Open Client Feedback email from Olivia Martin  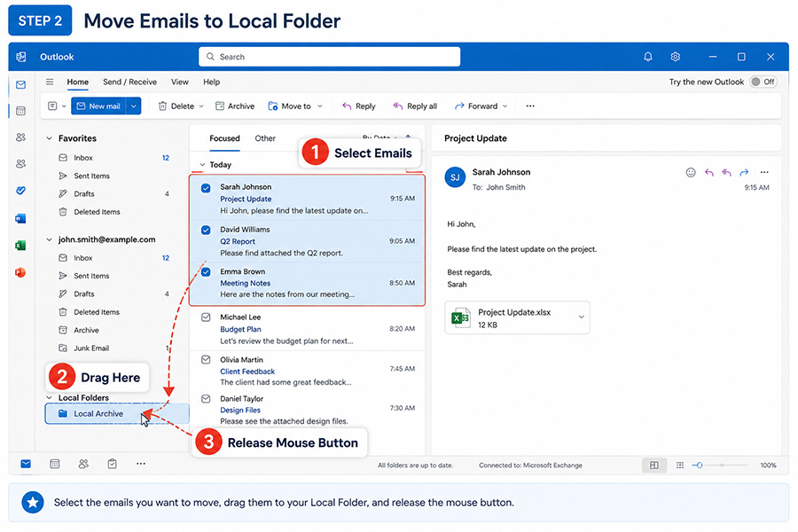point(308,371)
